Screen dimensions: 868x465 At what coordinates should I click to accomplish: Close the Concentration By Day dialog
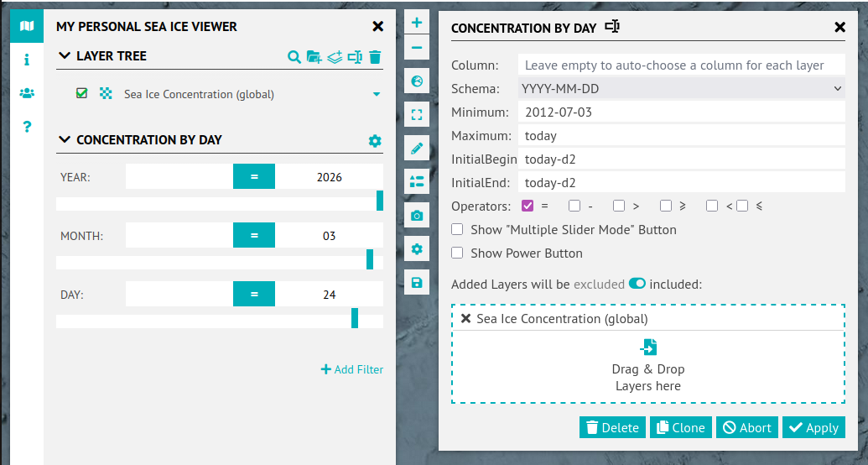point(839,27)
